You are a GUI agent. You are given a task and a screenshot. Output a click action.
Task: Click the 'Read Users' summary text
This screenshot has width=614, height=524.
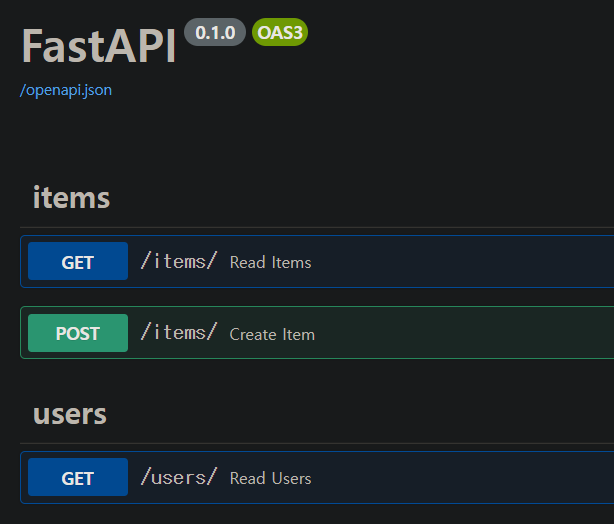pyautogui.click(x=271, y=478)
